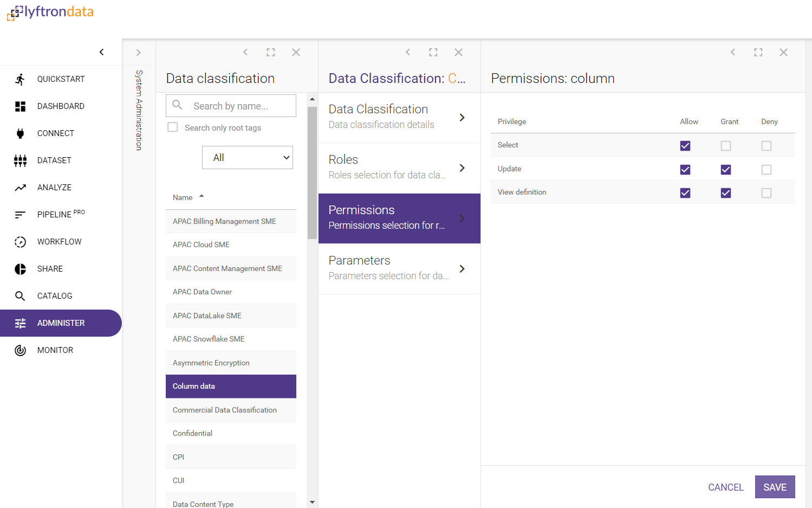Image resolution: width=812 pixels, height=508 pixels.
Task: Expand the Roles section chevron
Action: coord(462,168)
